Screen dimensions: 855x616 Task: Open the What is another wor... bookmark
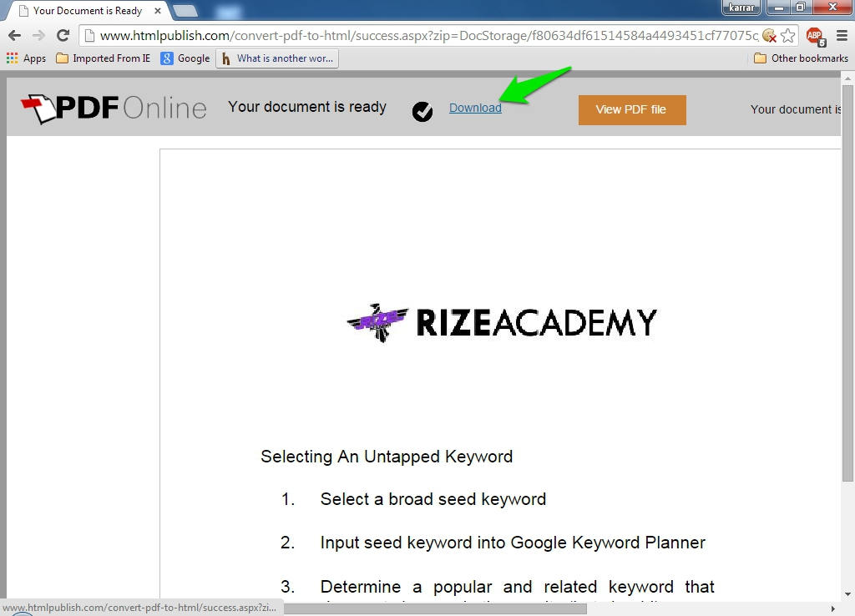click(x=277, y=58)
